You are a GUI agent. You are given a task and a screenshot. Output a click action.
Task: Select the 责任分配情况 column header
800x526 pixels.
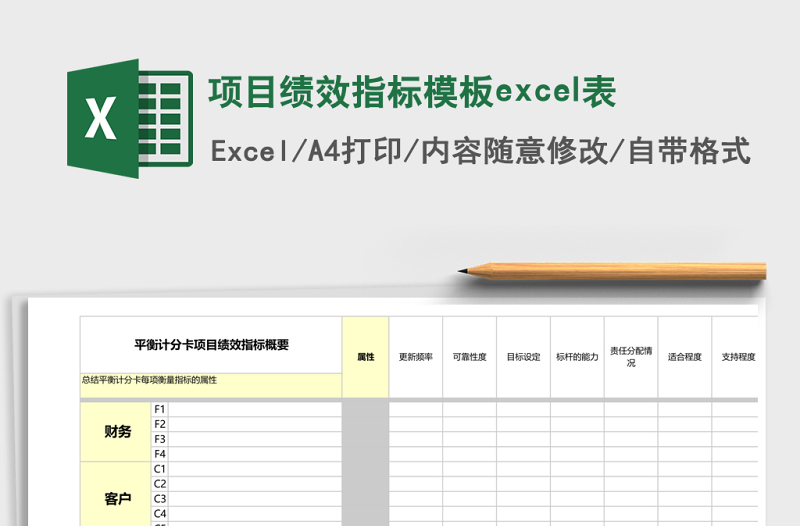[631, 357]
